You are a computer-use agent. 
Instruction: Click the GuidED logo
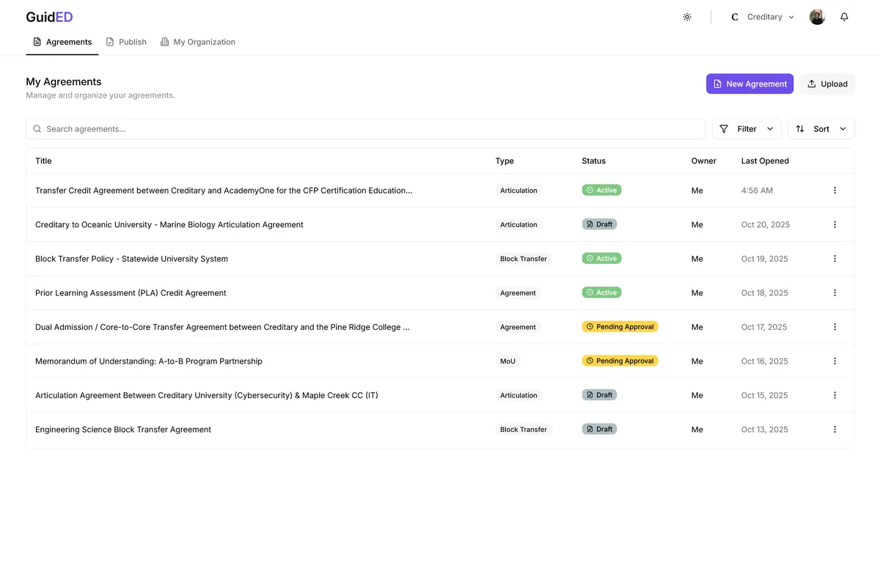pos(49,17)
